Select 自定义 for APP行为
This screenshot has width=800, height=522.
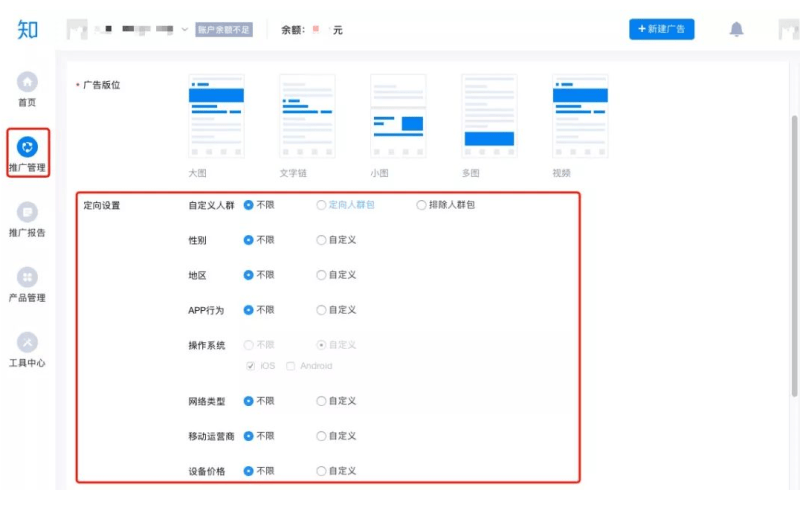pos(321,310)
